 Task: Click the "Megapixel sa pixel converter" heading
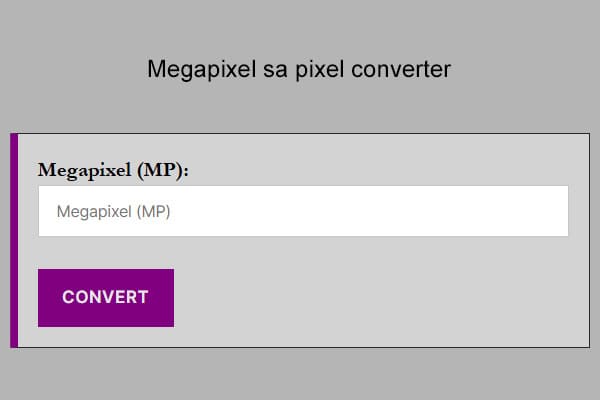[x=299, y=69]
